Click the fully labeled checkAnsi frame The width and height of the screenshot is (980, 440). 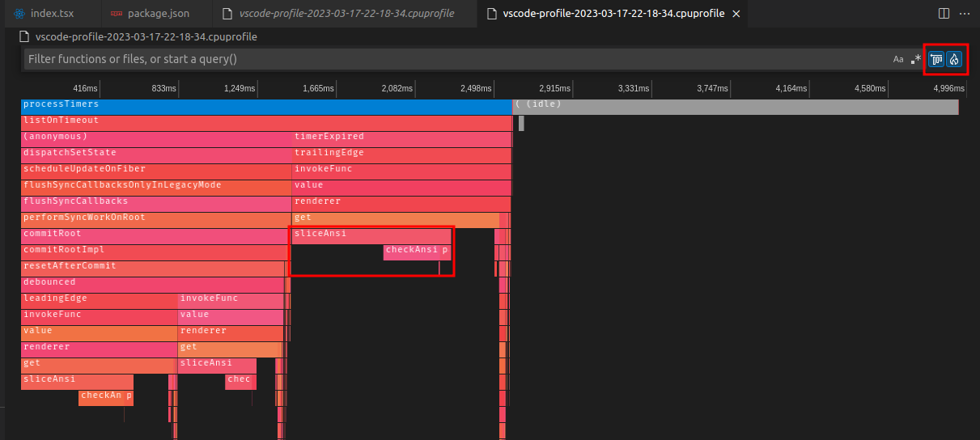[411, 252]
